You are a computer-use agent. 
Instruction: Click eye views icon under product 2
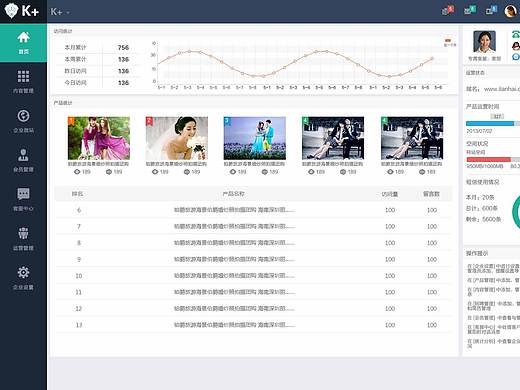155,172
